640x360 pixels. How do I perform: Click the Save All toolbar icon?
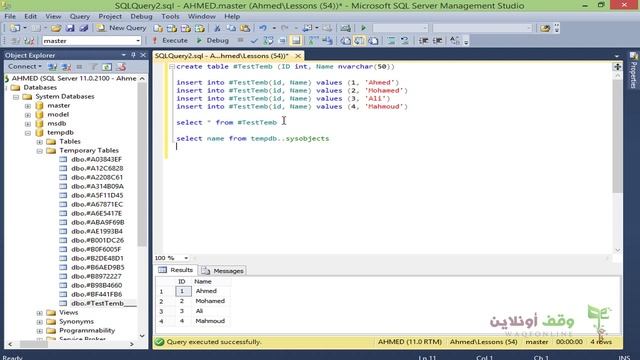coord(84,28)
